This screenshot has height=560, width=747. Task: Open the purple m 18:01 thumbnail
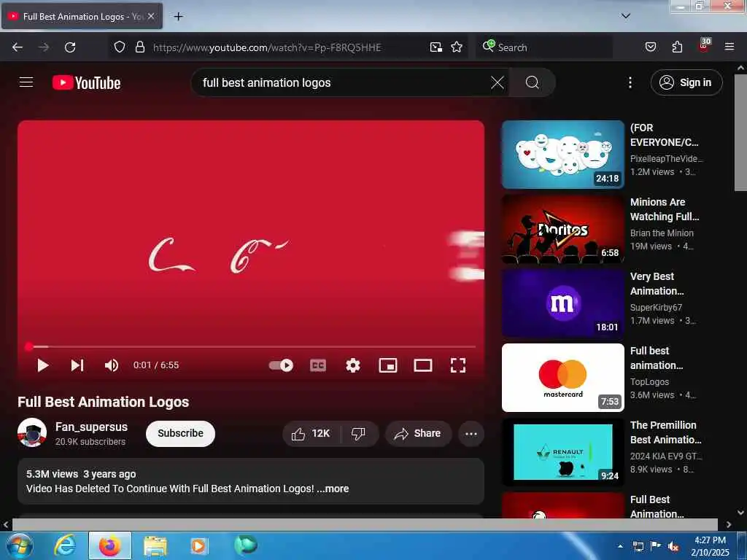coord(562,303)
